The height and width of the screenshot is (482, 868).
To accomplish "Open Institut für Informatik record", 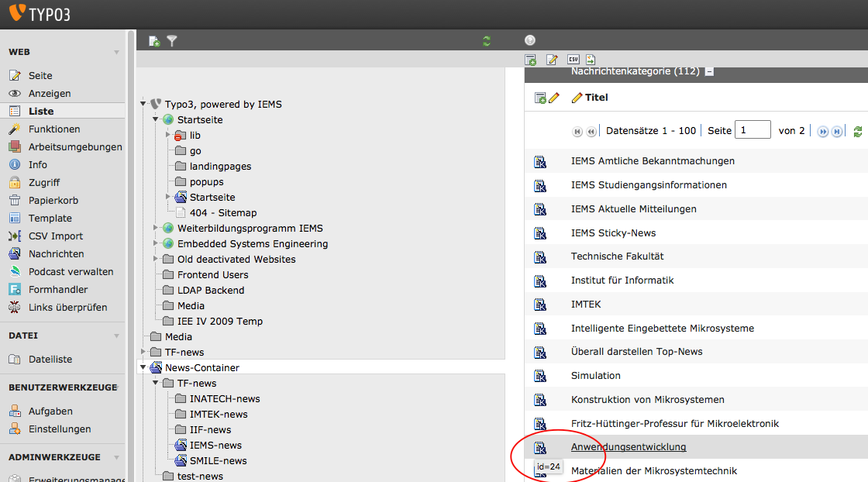I will tap(622, 281).
